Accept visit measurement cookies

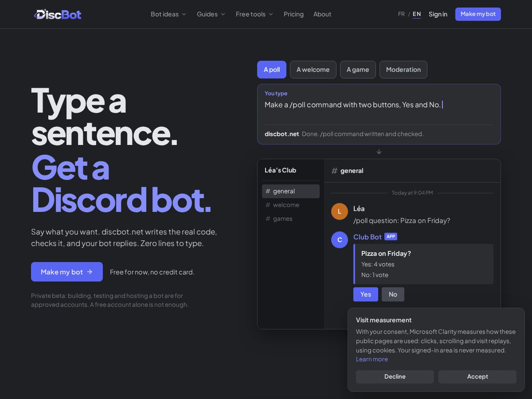[x=477, y=377]
